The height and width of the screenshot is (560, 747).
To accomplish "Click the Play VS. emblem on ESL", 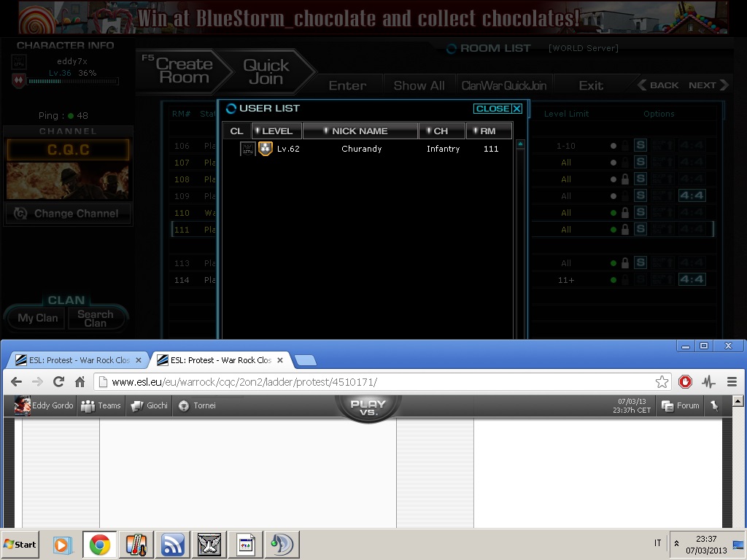I will coord(368,408).
